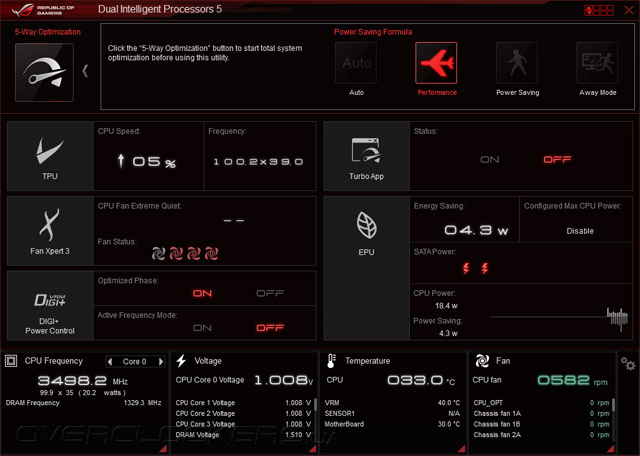Collapse panel with left chevron arrow

[x=85, y=71]
